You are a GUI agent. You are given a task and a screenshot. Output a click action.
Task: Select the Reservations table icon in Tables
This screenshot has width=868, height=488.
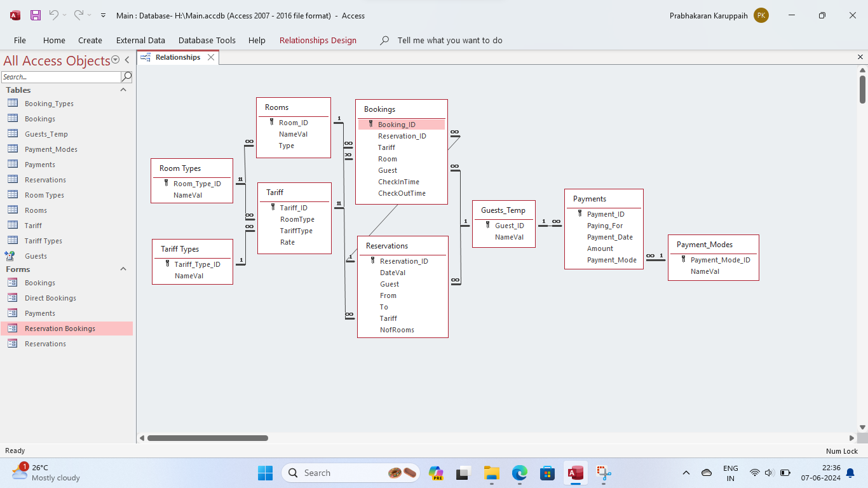pyautogui.click(x=12, y=179)
